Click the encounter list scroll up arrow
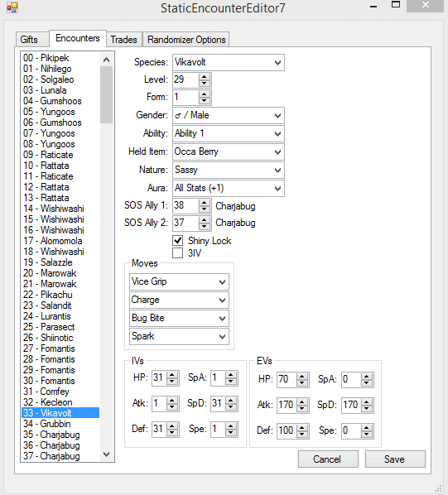The height and width of the screenshot is (495, 448). [106, 60]
